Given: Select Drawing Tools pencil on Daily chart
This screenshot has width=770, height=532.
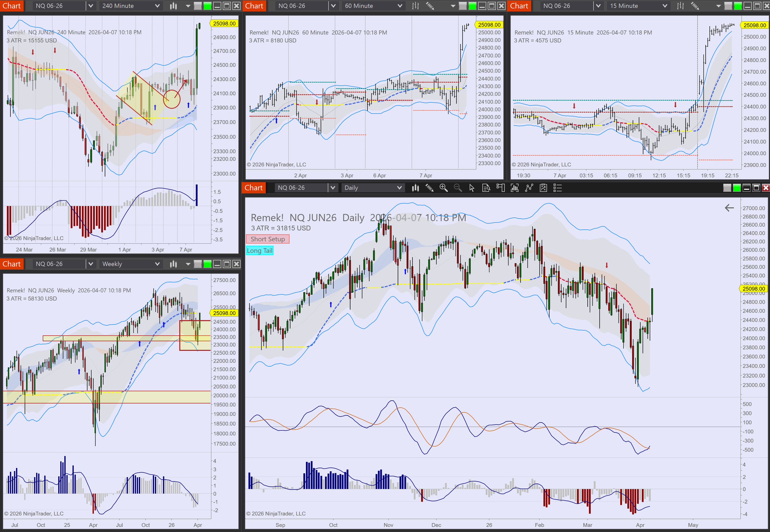Looking at the screenshot, I should [x=429, y=188].
